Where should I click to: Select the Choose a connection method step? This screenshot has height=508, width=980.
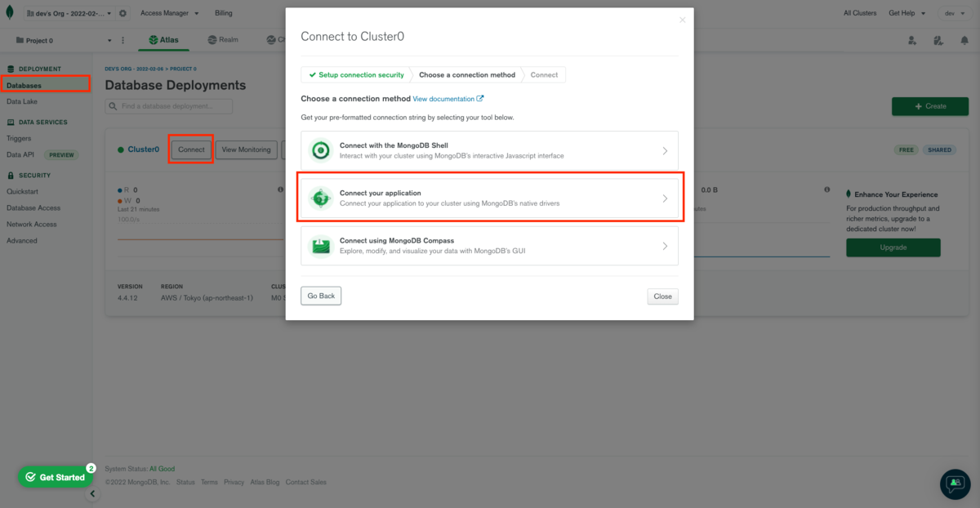coord(467,74)
